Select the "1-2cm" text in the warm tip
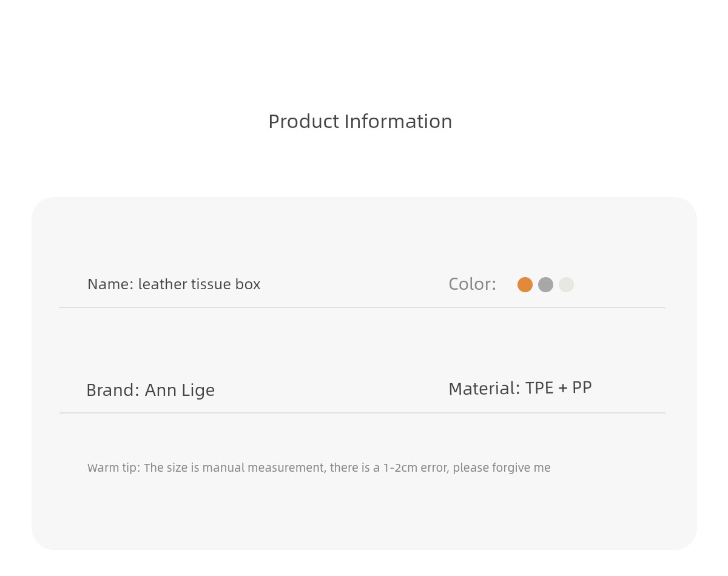 point(397,467)
